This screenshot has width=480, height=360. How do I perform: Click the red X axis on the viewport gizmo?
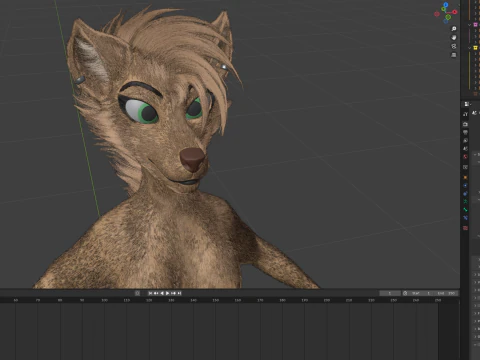tap(455, 12)
